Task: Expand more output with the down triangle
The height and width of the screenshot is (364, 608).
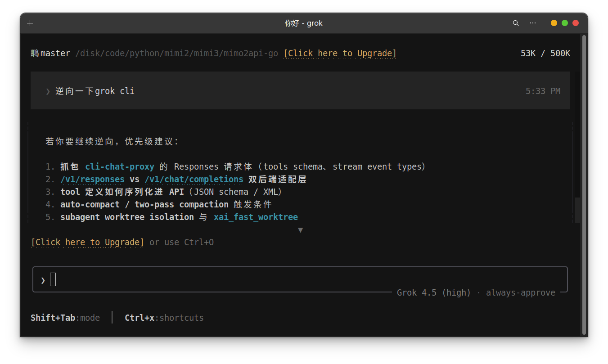Action: [x=300, y=230]
